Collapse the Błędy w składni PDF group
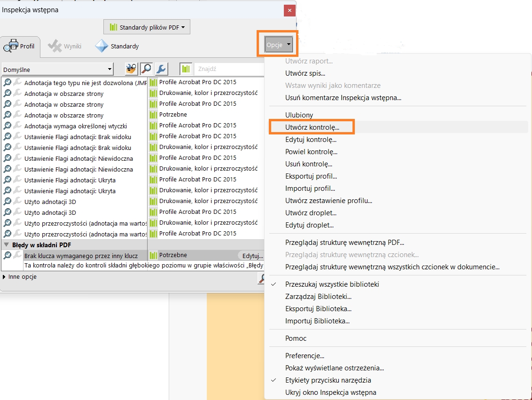532x400 pixels. click(x=6, y=244)
